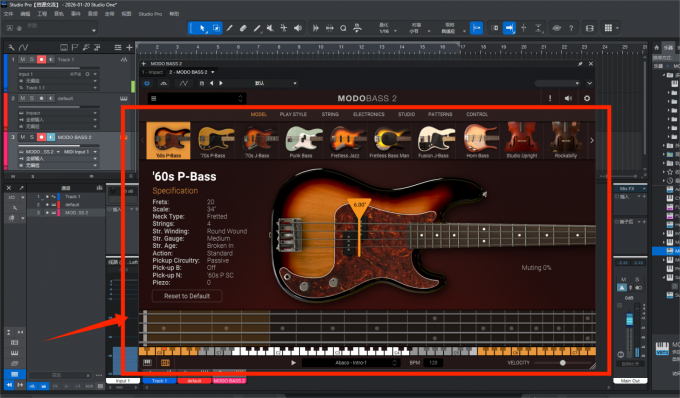Open the video player film icon
This screenshot has width=680, height=398.
coord(589,28)
